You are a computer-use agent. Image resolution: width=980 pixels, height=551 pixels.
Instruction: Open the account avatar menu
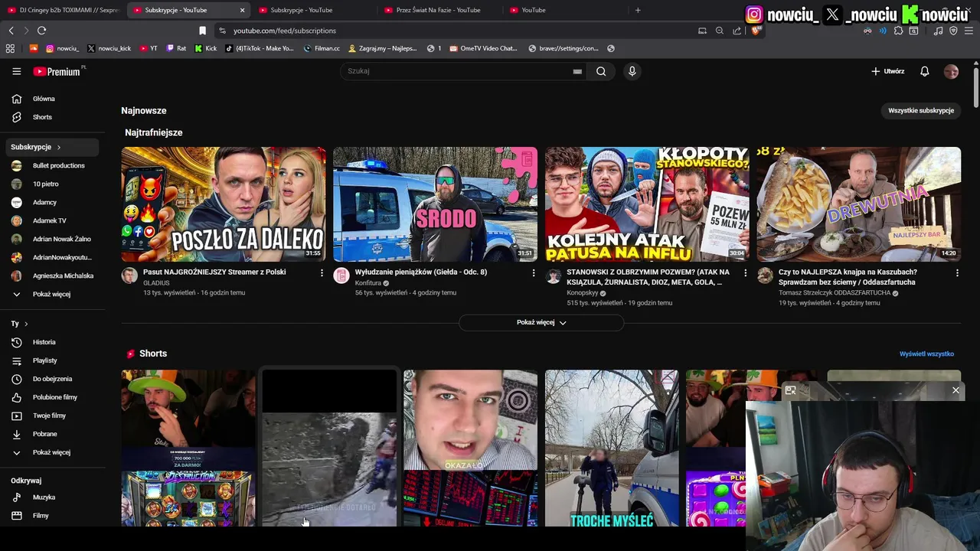[x=951, y=71]
